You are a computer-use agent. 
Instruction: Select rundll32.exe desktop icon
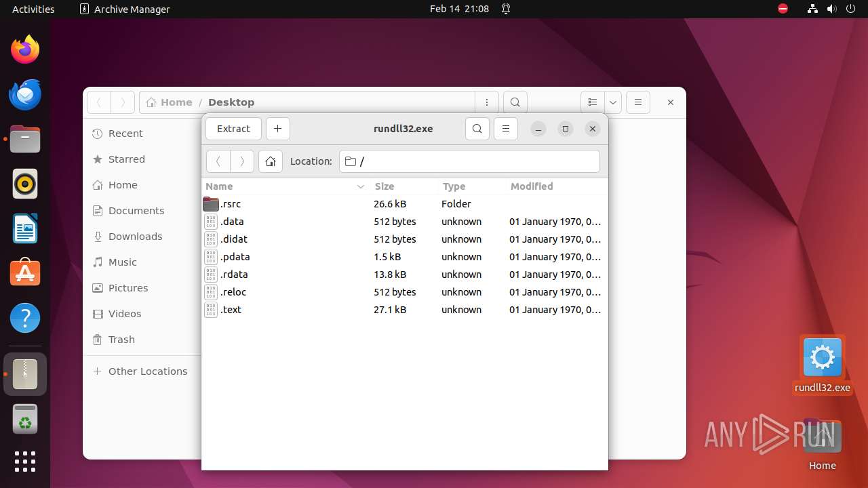(823, 365)
